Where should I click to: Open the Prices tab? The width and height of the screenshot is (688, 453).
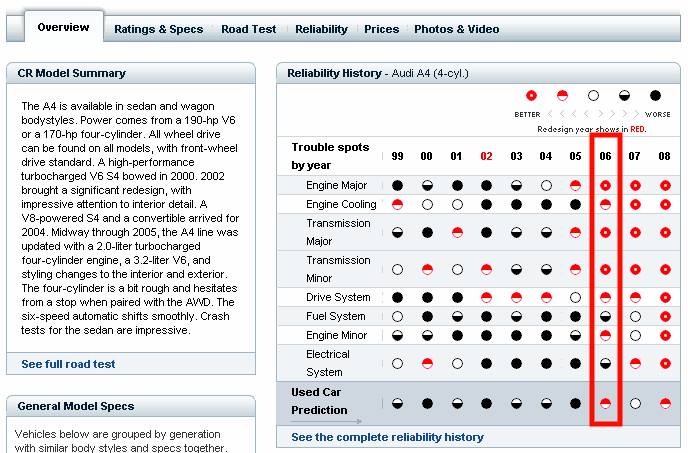pos(381,29)
